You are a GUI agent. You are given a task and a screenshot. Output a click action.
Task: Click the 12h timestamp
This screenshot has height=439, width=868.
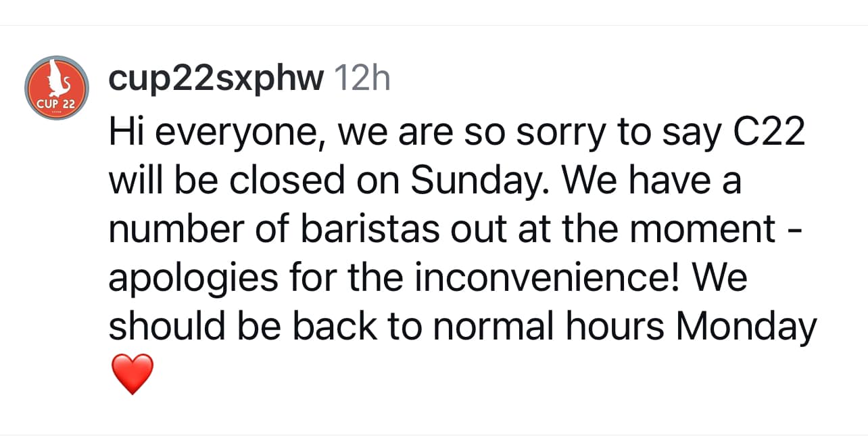(x=362, y=79)
